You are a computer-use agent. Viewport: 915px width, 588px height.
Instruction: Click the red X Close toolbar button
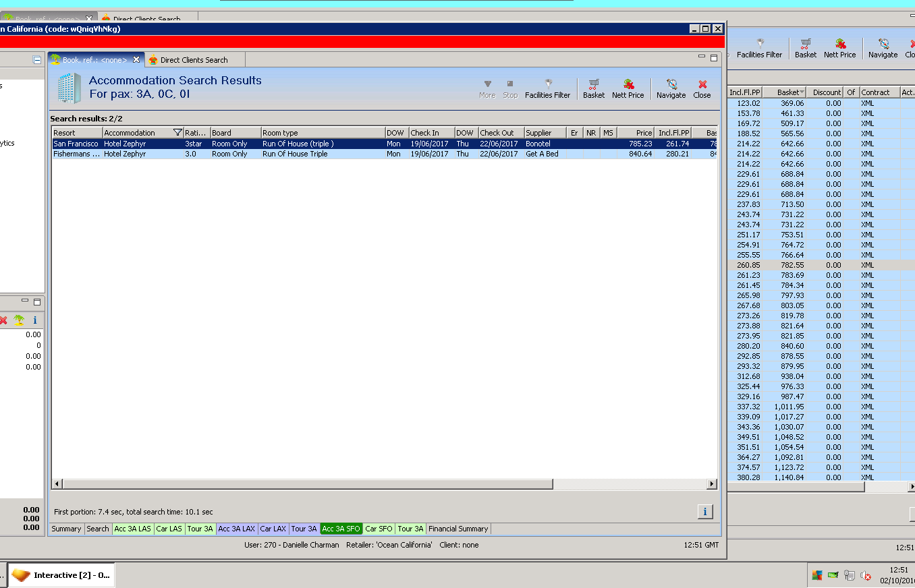pyautogui.click(x=702, y=89)
